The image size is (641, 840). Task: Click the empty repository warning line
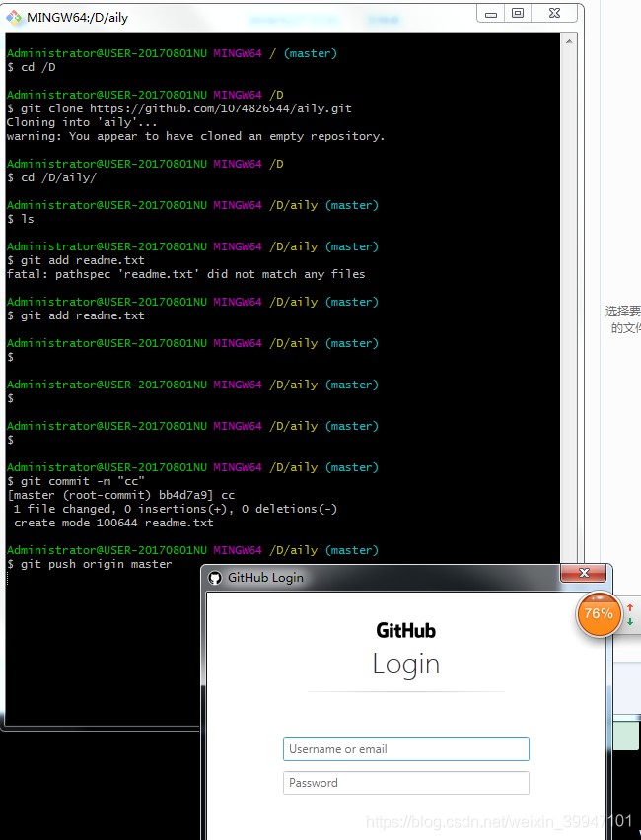pos(196,136)
